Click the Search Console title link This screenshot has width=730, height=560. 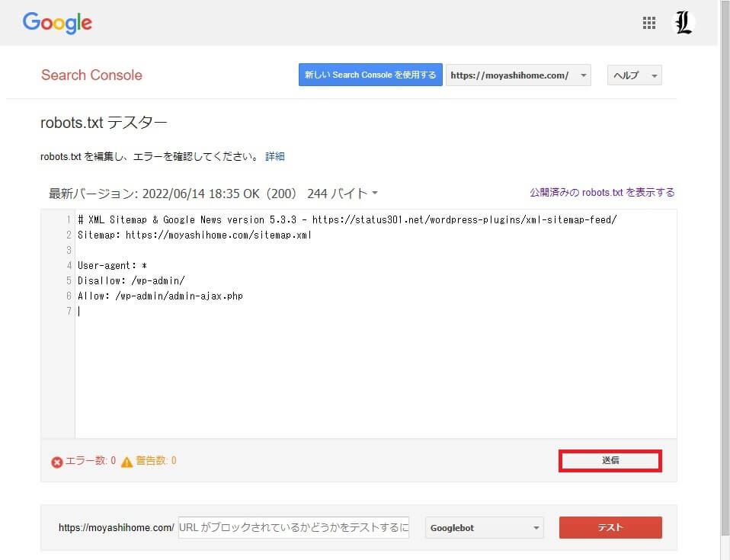click(91, 75)
